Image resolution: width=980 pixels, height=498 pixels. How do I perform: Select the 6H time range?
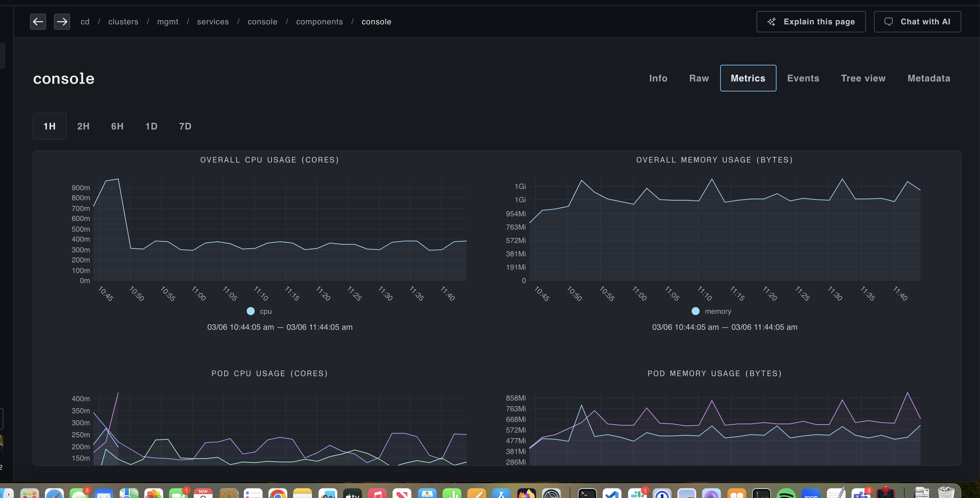point(117,126)
